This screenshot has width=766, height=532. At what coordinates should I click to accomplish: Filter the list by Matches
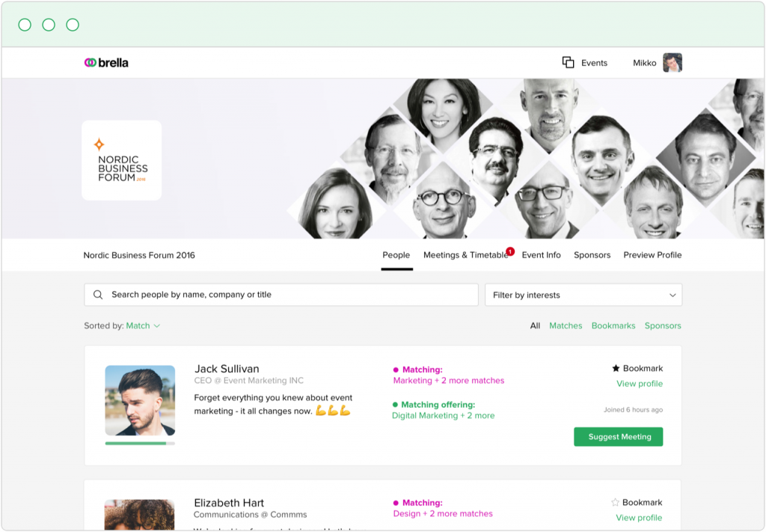[x=566, y=325]
